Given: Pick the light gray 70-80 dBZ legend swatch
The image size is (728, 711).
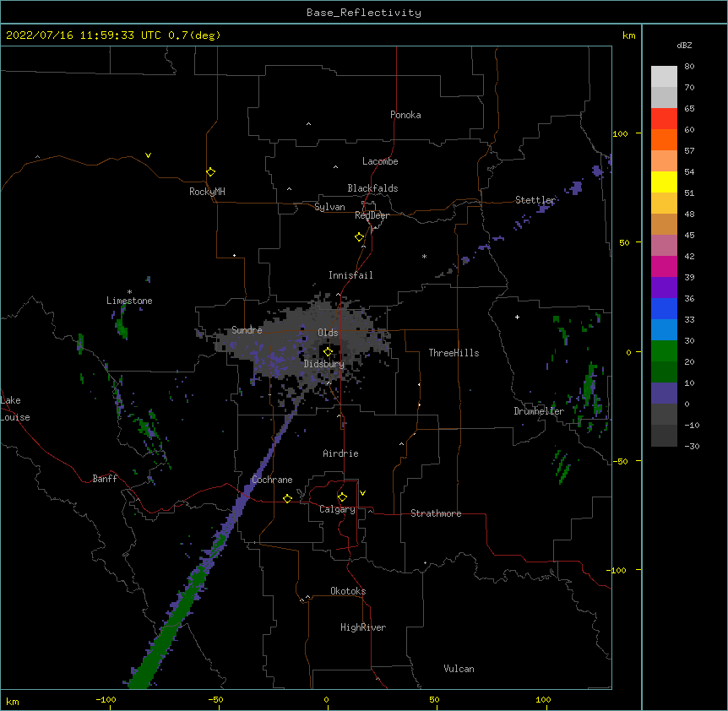Looking at the screenshot, I should click(664, 77).
